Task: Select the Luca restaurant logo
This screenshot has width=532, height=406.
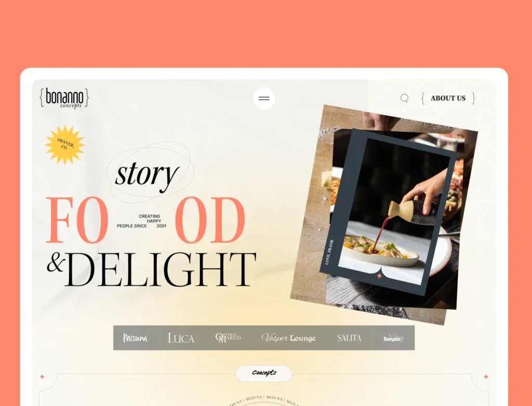Action: [x=181, y=338]
